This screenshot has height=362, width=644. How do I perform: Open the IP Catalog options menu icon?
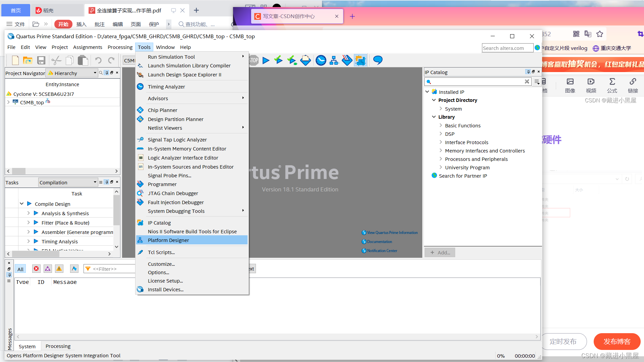pyautogui.click(x=537, y=82)
